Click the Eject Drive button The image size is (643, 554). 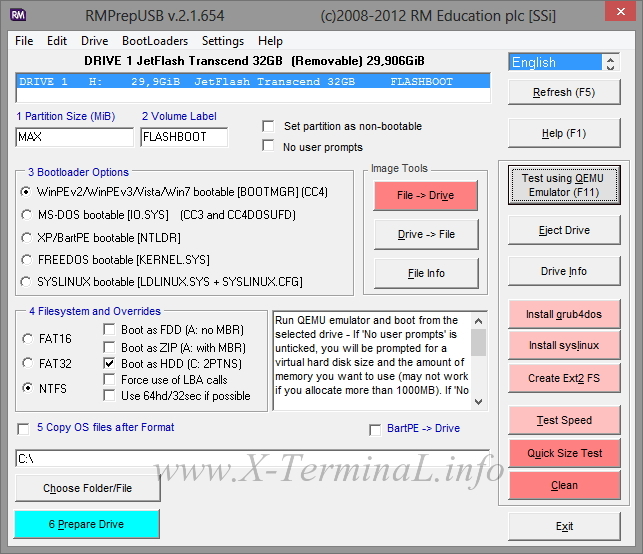click(564, 230)
